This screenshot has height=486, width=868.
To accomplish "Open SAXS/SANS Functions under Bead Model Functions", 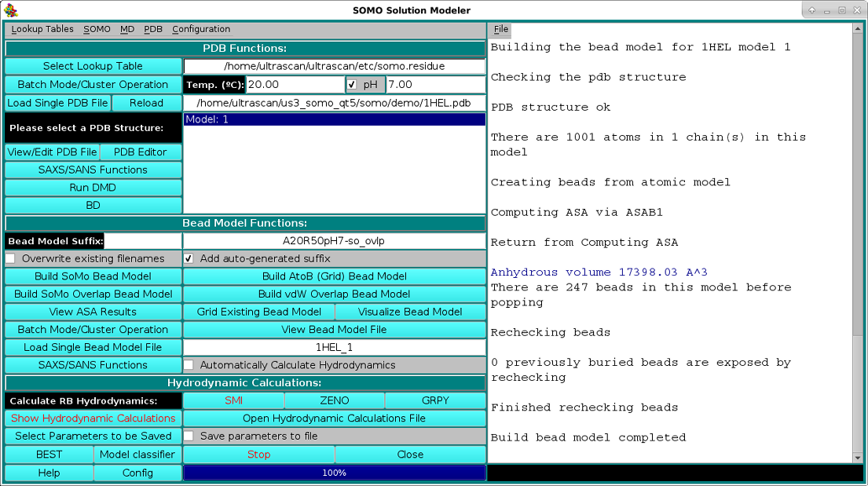I will 93,365.
